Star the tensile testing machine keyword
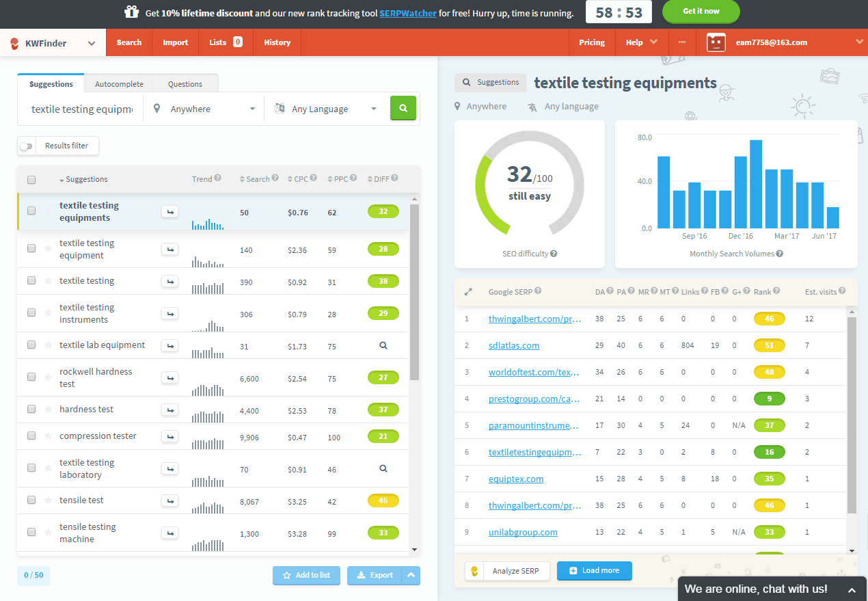The height and width of the screenshot is (601, 868). 48,533
